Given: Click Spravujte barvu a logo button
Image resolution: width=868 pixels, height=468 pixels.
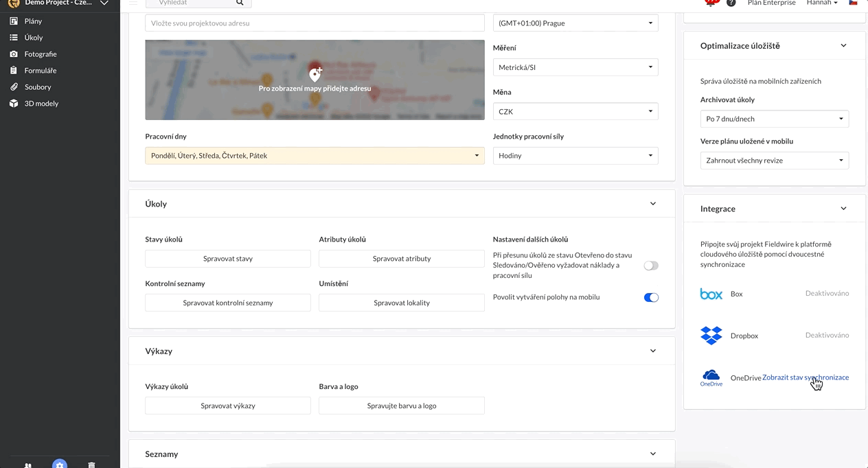Looking at the screenshot, I should (x=402, y=406).
